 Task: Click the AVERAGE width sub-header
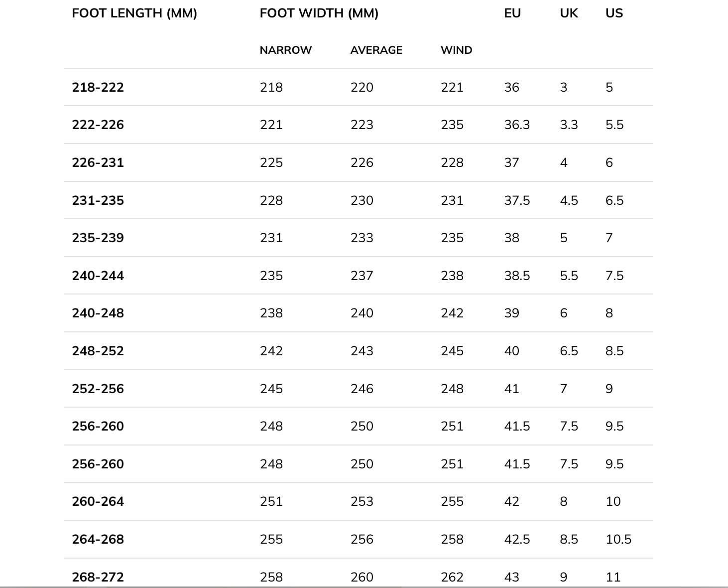click(x=376, y=50)
